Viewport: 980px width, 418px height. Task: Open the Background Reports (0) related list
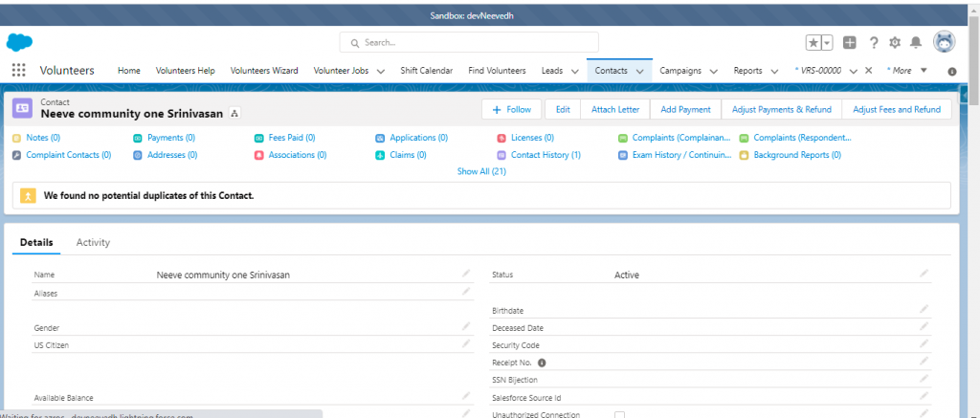pyautogui.click(x=797, y=154)
